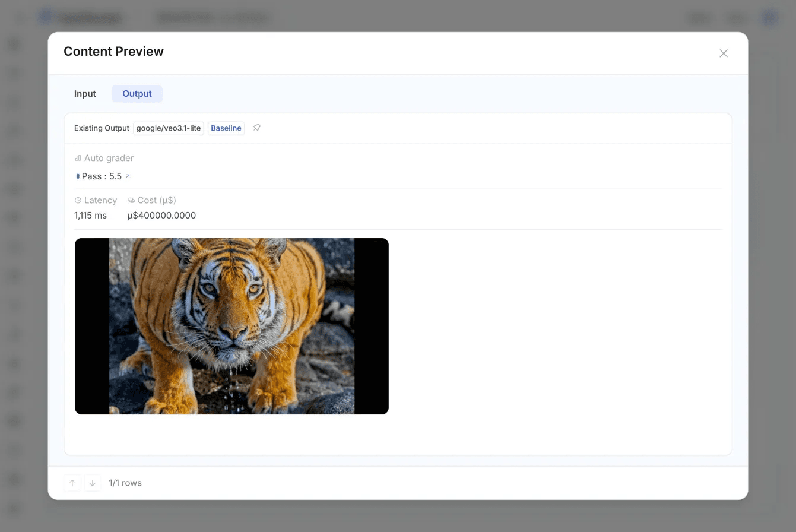Pin the existing output with pin icon
The height and width of the screenshot is (532, 796).
pyautogui.click(x=257, y=128)
